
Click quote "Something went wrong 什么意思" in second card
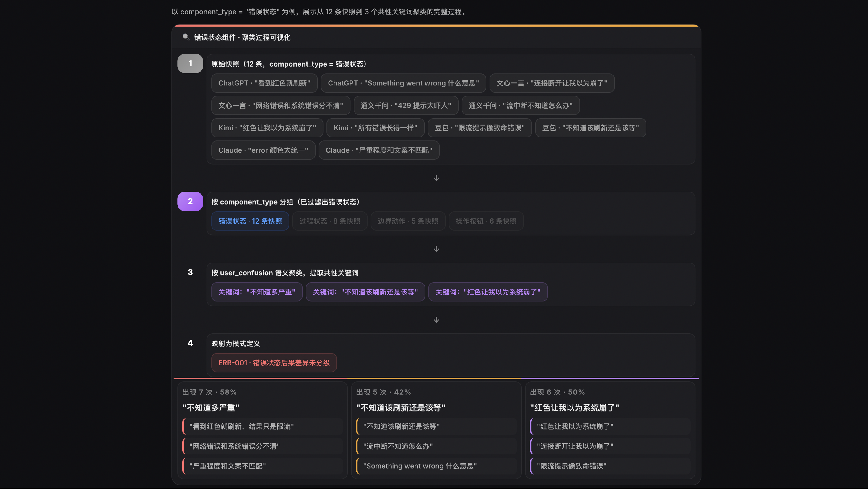[436, 466]
